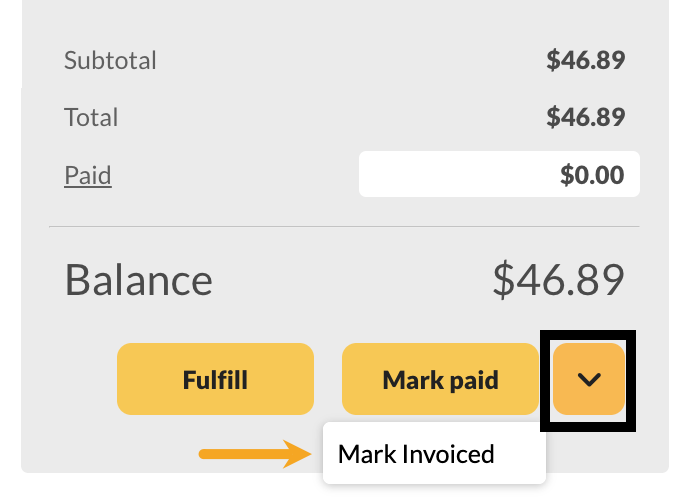
Task: Click the divider line above Balance
Action: click(x=344, y=227)
